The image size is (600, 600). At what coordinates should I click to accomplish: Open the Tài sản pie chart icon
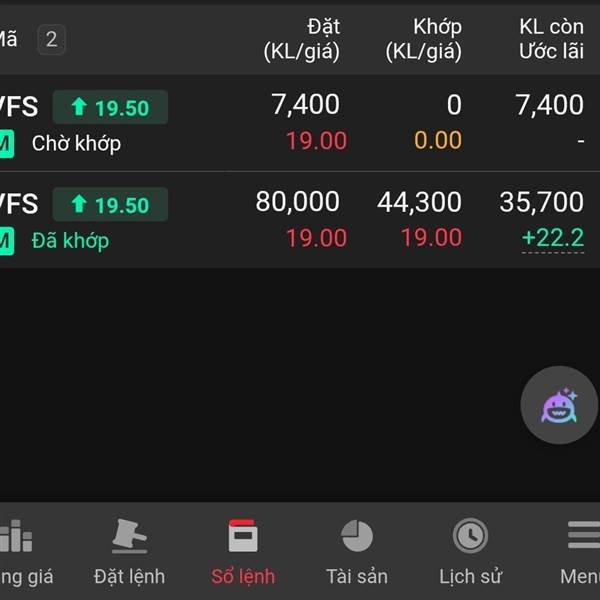click(357, 535)
